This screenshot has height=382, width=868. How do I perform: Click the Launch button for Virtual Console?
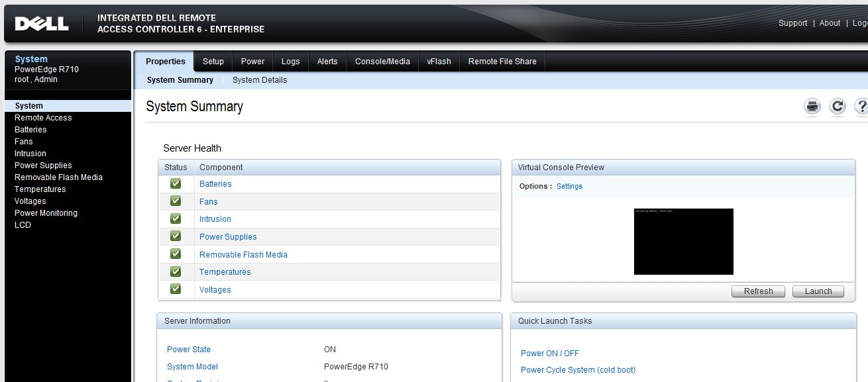coord(818,291)
